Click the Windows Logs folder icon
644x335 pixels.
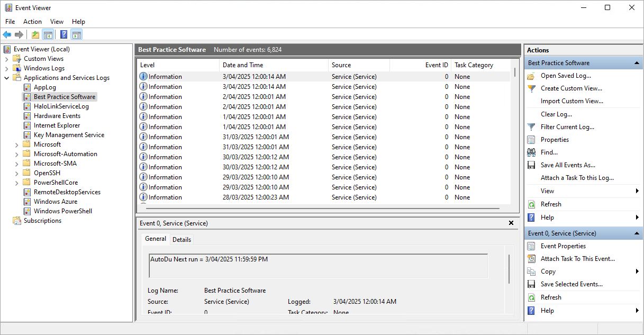tap(17, 68)
